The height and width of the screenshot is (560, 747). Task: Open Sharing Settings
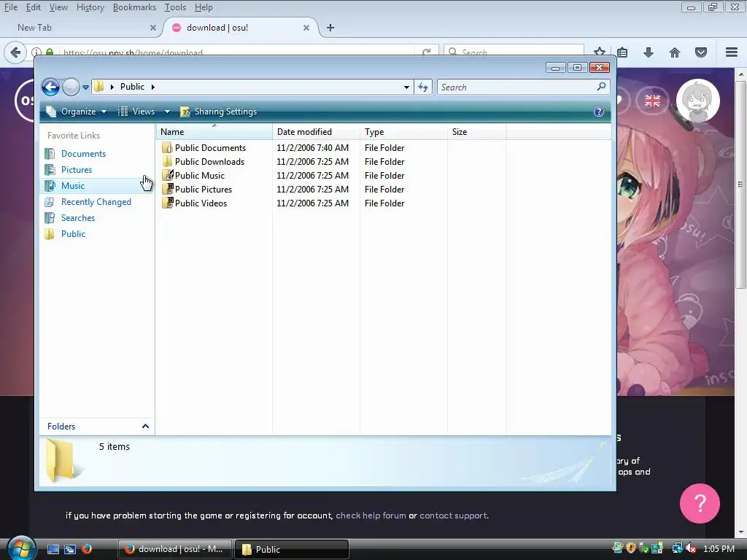[219, 112]
